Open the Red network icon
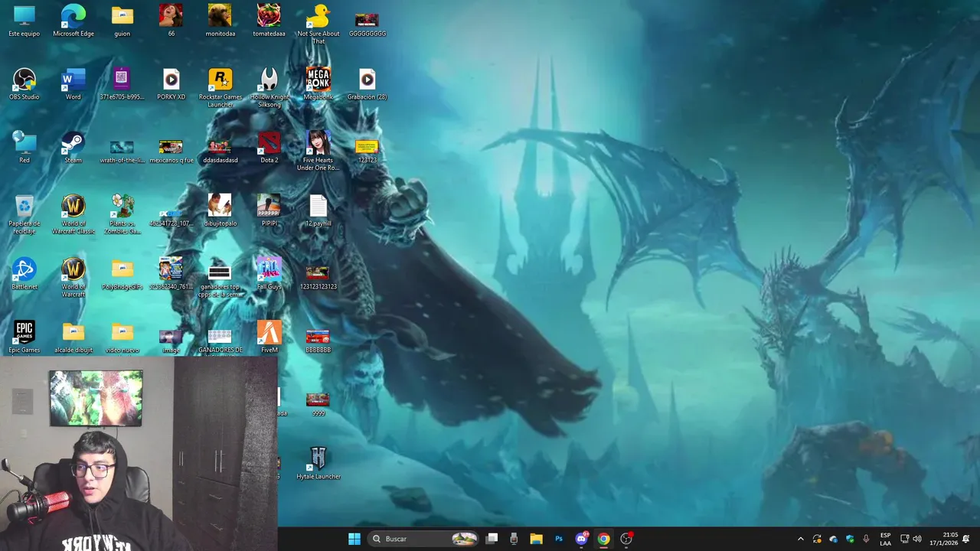This screenshot has height=551, width=980. (24, 147)
